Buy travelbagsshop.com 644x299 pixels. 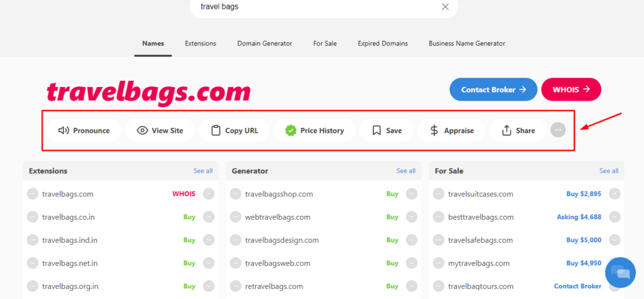(392, 194)
